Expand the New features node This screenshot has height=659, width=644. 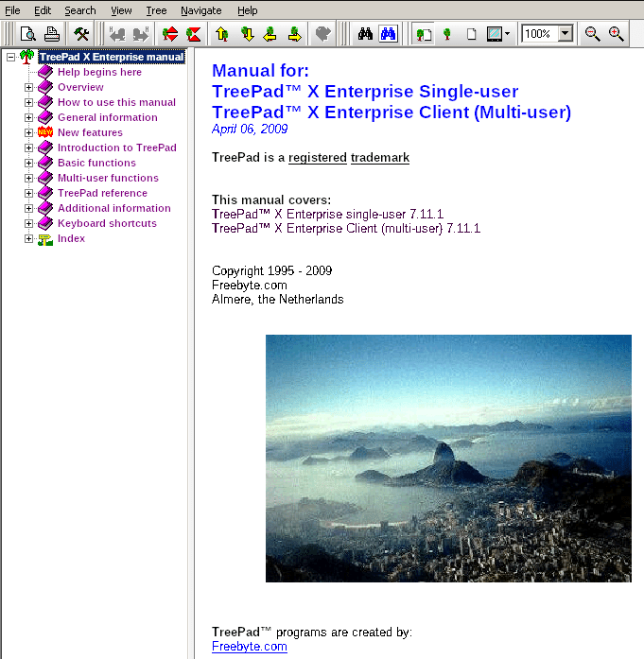point(28,132)
